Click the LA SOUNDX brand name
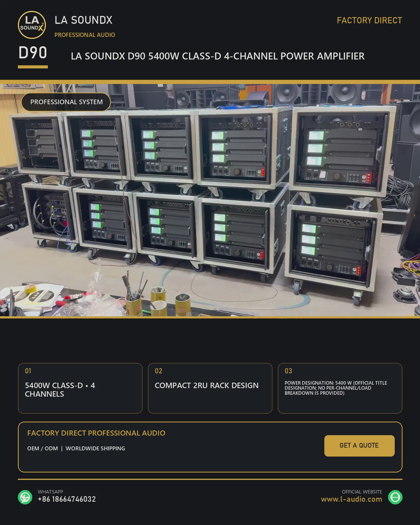This screenshot has width=420, height=525. (83, 20)
